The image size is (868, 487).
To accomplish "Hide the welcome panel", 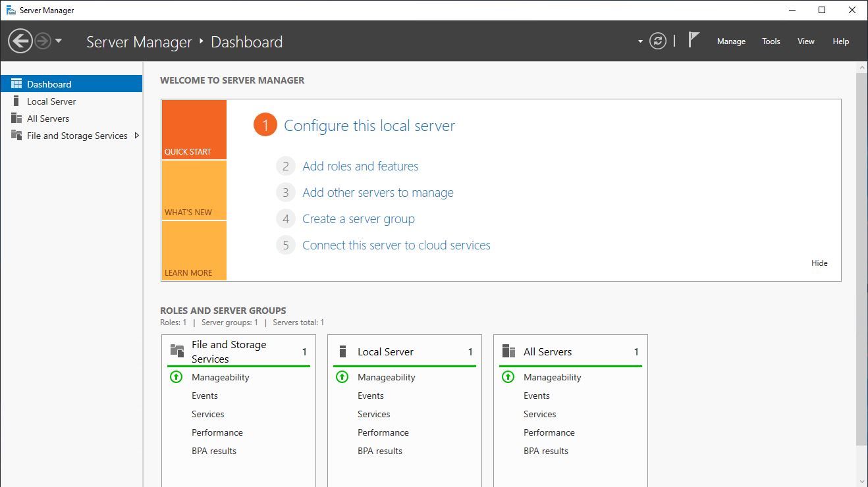I will coord(819,263).
